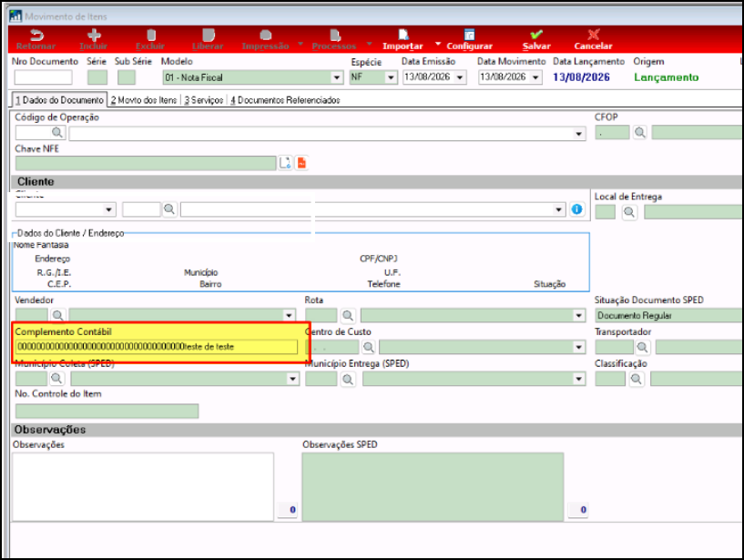The height and width of the screenshot is (560, 744).
Task: Expand the Data Emissão date picker
Action: coord(459,76)
